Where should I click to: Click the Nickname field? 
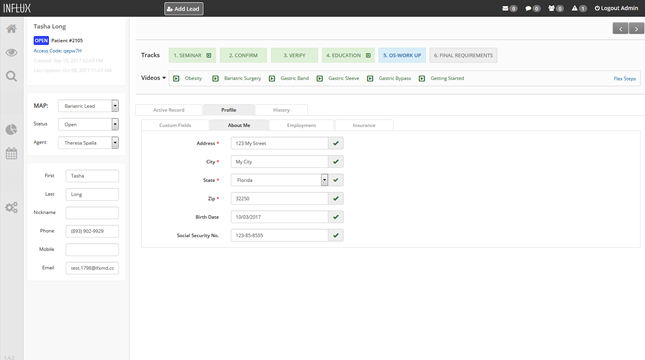pos(92,213)
